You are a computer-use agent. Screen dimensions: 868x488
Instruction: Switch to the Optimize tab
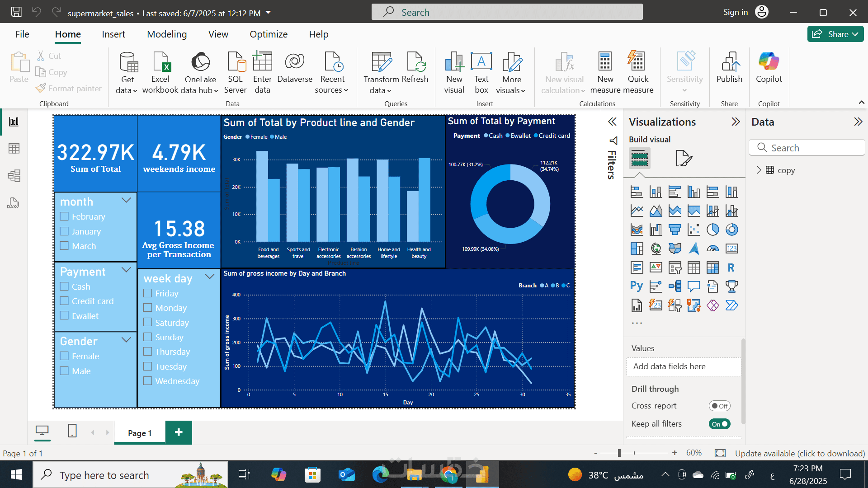[269, 34]
